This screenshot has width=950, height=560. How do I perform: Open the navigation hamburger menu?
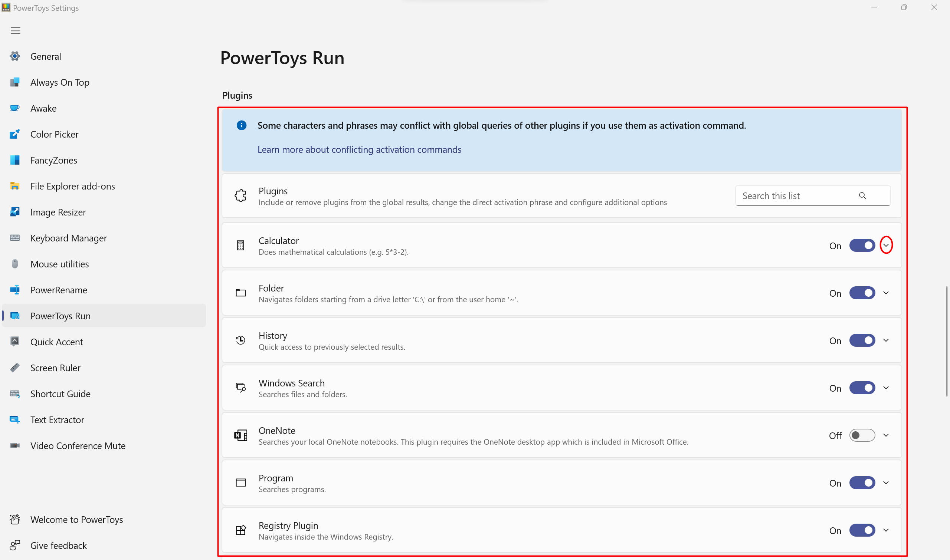pyautogui.click(x=16, y=30)
